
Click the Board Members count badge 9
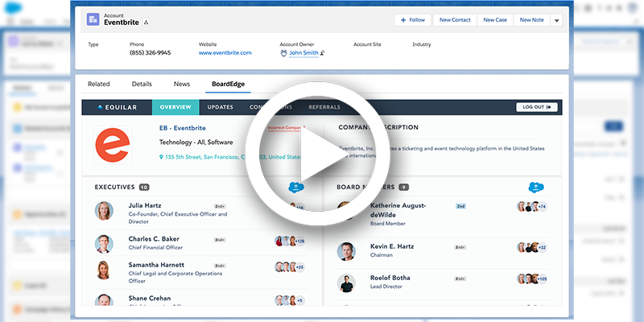(x=404, y=188)
